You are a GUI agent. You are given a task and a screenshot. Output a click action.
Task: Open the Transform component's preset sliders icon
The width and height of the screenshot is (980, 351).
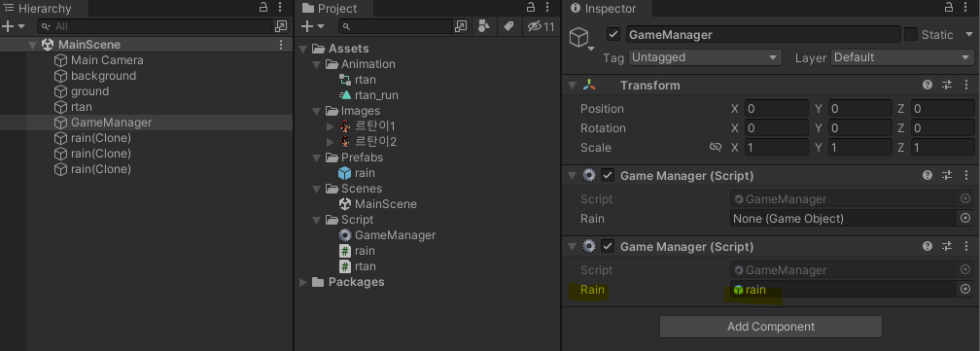point(948,85)
